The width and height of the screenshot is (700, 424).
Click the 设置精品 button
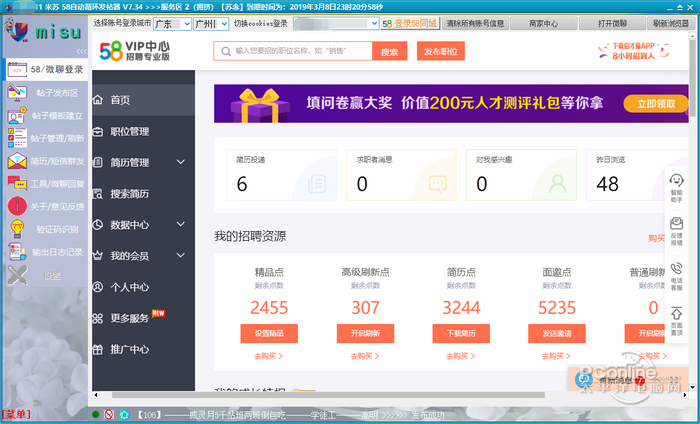click(269, 333)
